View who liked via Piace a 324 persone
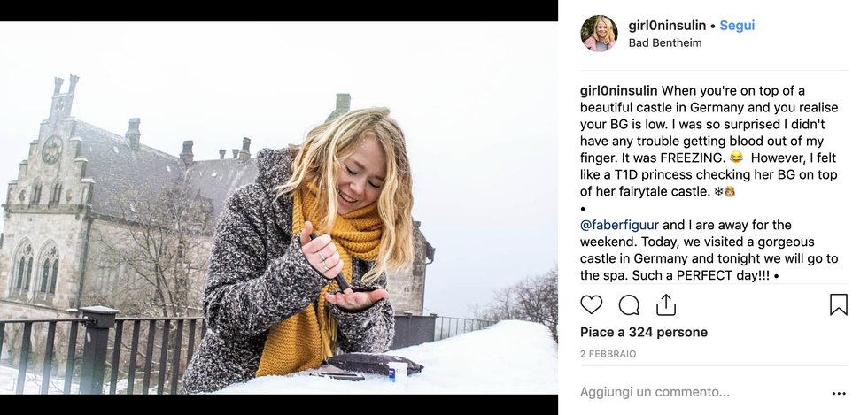This screenshot has height=415, width=868. point(644,332)
